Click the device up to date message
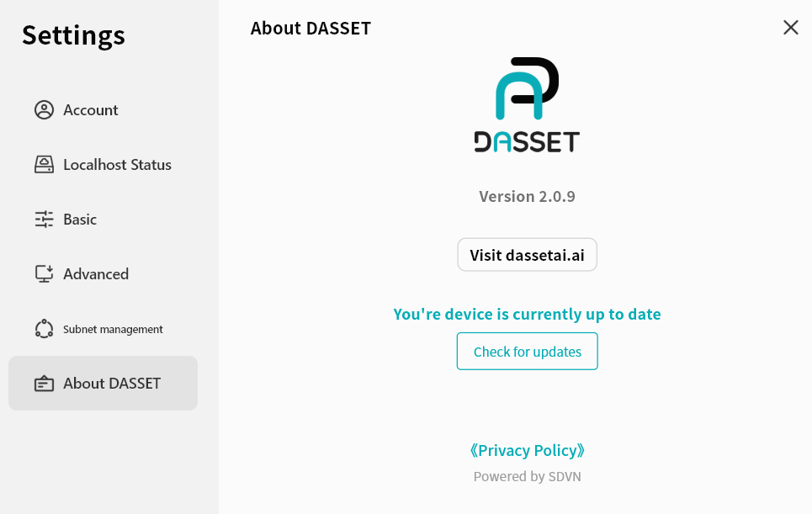This screenshot has height=514, width=812. pyautogui.click(x=527, y=314)
